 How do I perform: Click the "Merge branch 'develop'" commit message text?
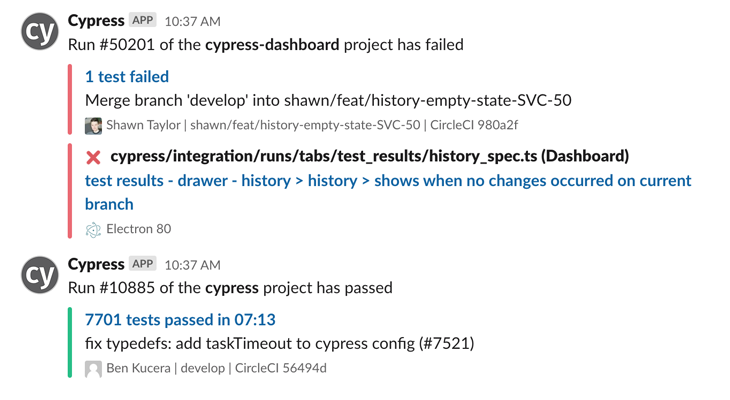click(328, 100)
